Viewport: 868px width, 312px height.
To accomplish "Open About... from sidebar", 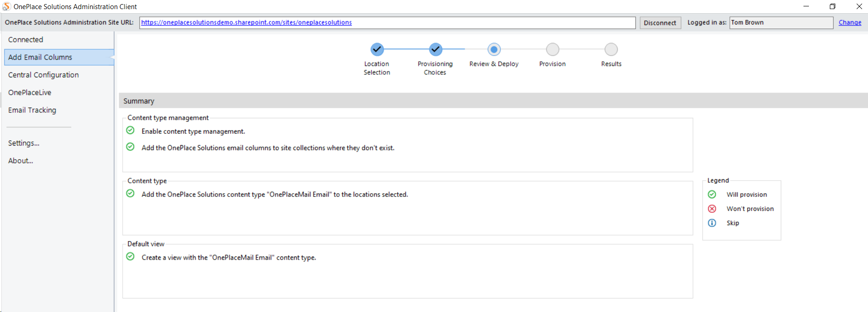I will 59,161.
